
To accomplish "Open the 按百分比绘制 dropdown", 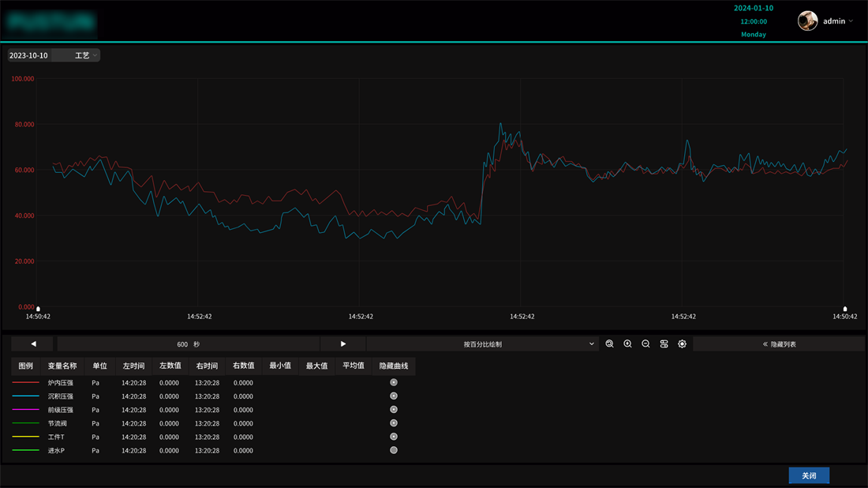I will 483,344.
